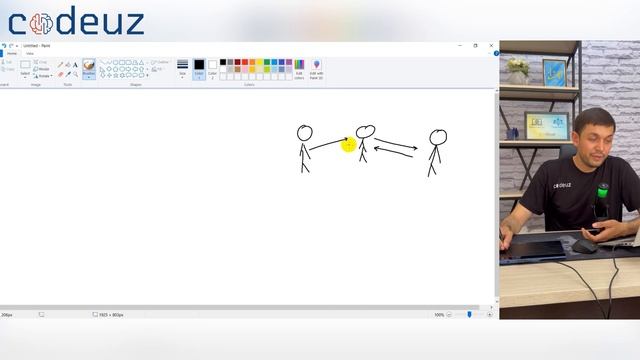Pick the orange color swatch

(252, 62)
